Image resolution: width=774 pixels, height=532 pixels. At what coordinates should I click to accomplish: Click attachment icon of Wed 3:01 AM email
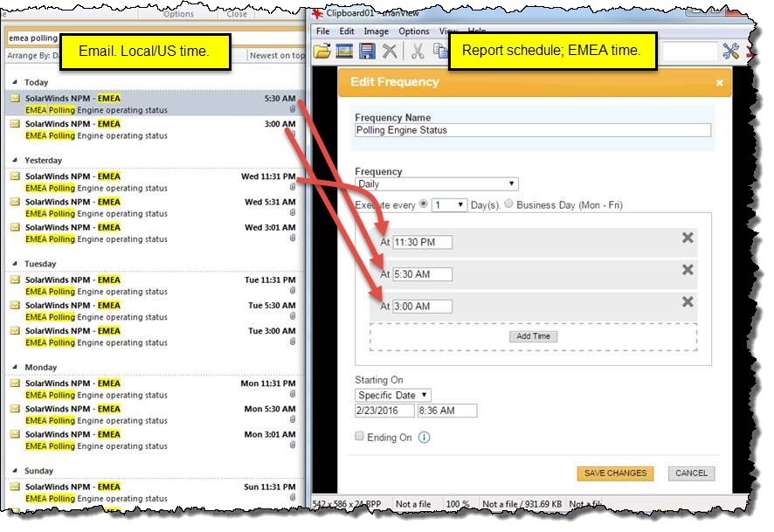(293, 238)
